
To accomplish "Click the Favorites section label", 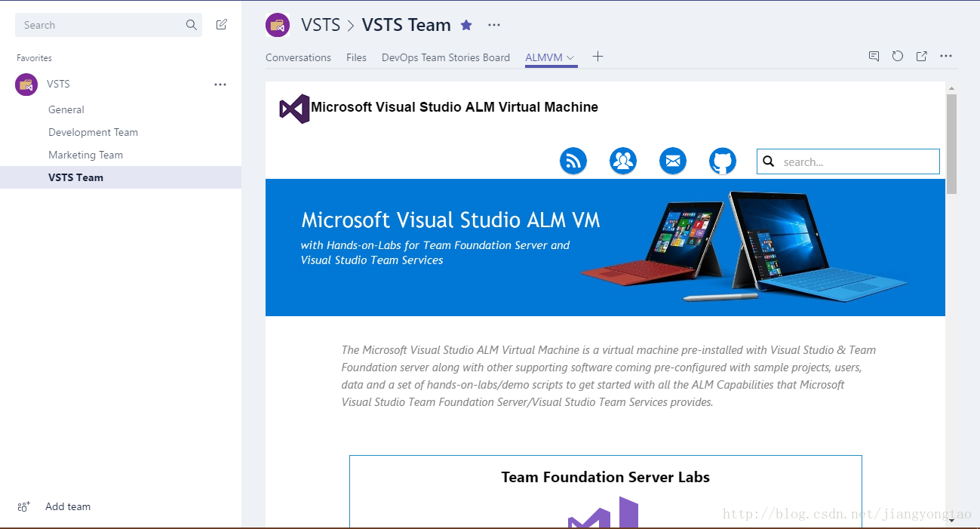I will pos(34,57).
